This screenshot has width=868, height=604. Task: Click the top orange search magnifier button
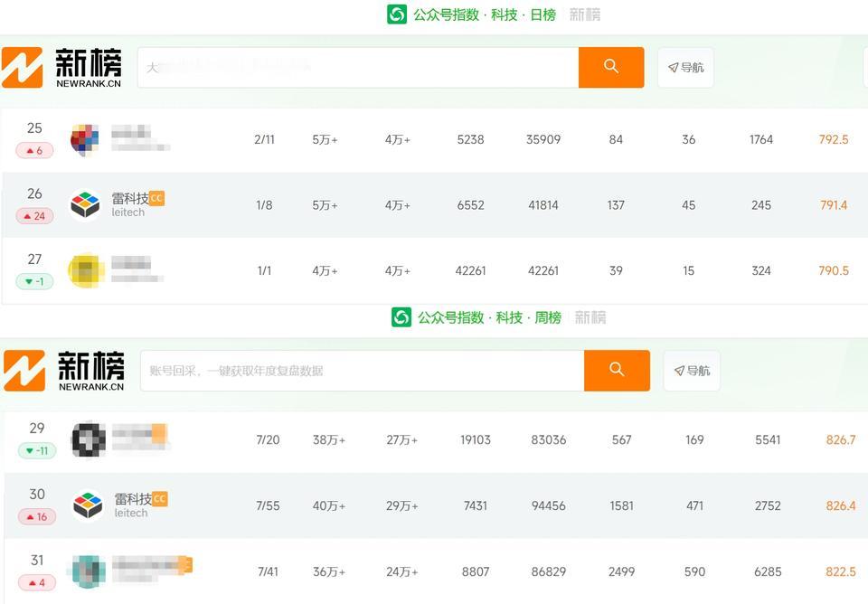point(611,67)
